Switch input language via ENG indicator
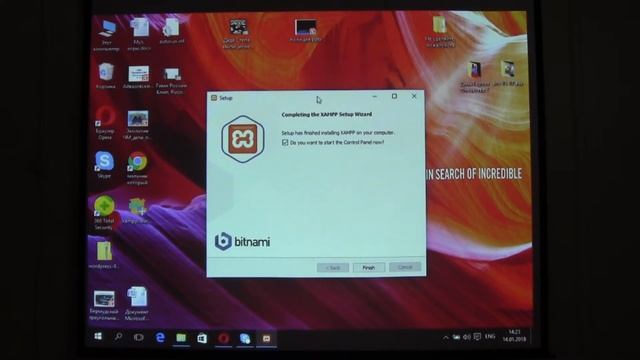The height and width of the screenshot is (360, 640). click(x=490, y=336)
